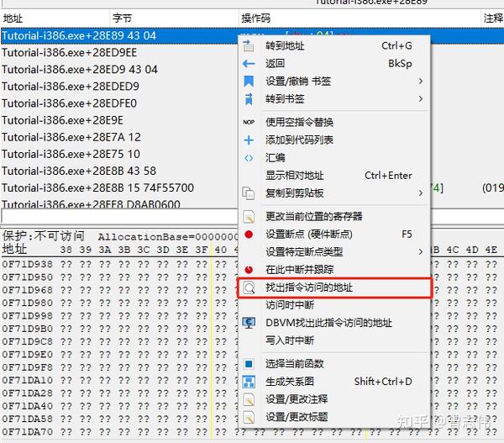Click the blue bookmark icon for 设置/撤销 书签
504x443 pixels.
coord(249,82)
